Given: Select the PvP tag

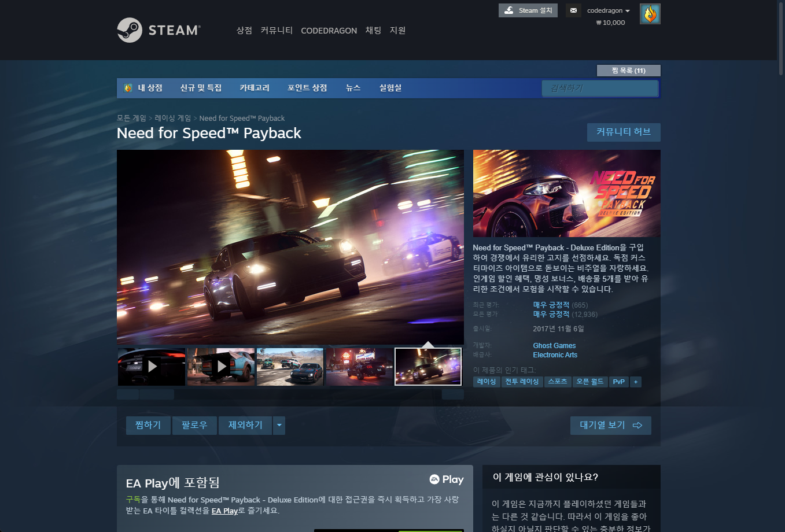Looking at the screenshot, I should (619, 382).
